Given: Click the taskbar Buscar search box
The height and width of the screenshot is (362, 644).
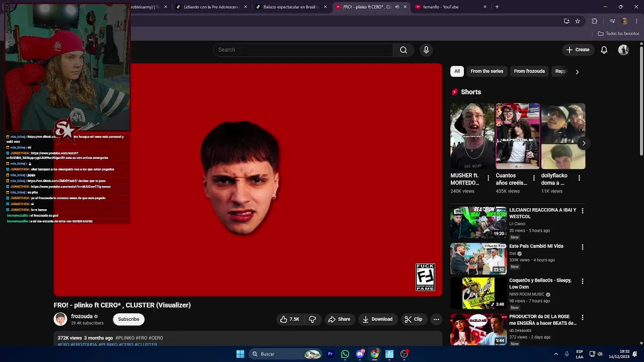Looking at the screenshot, I should 286,354.
